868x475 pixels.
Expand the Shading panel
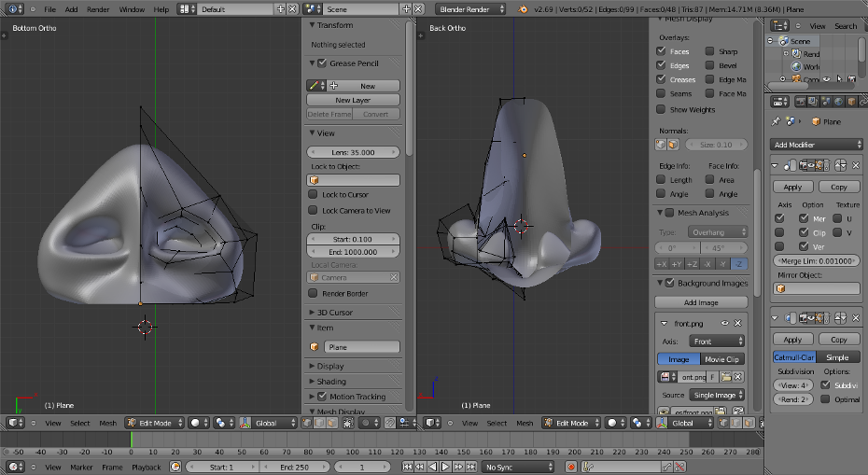pyautogui.click(x=313, y=382)
